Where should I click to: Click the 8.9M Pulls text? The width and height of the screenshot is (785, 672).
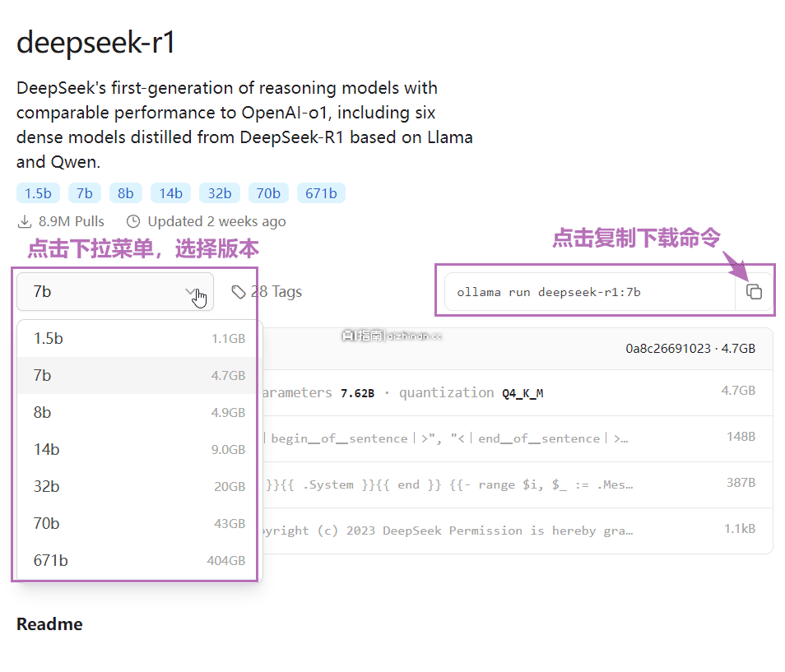tap(72, 221)
